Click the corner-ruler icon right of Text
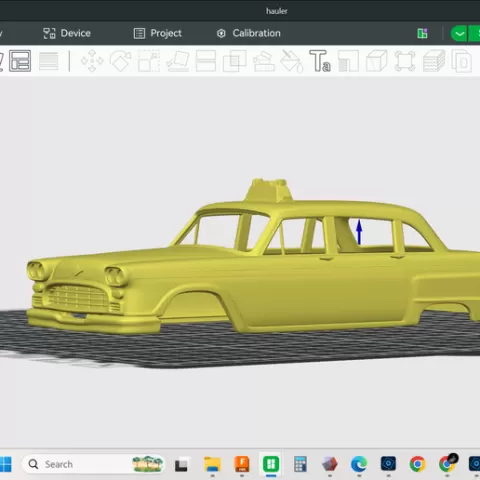The height and width of the screenshot is (480, 480). pos(349,61)
